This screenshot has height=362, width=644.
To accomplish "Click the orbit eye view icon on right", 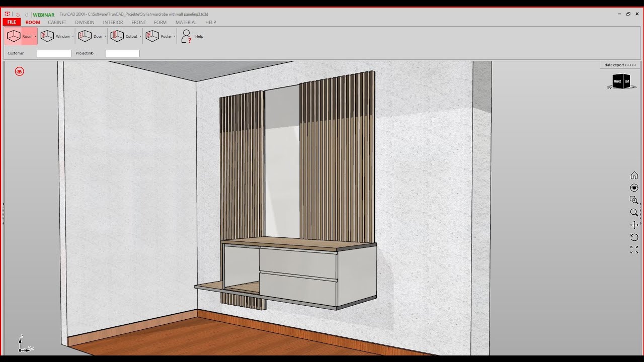I will 634,188.
